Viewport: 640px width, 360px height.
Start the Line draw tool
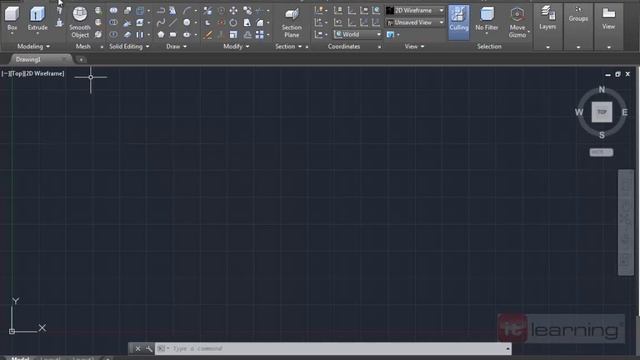(173, 22)
